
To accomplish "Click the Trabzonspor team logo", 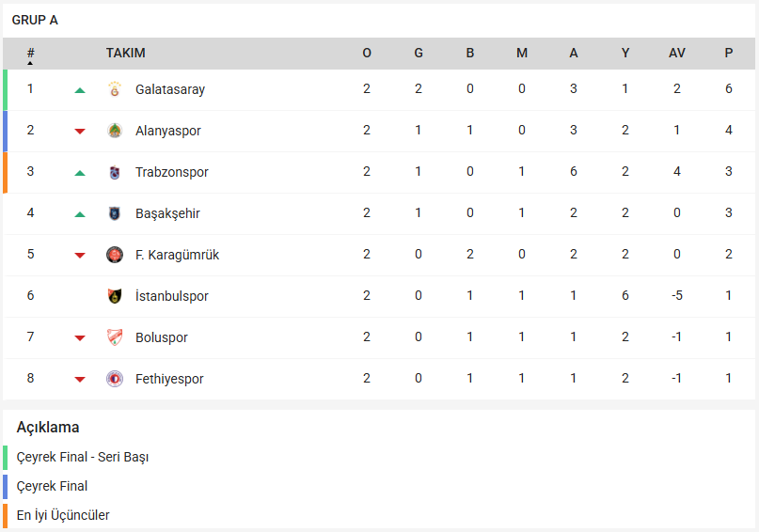I will (115, 173).
